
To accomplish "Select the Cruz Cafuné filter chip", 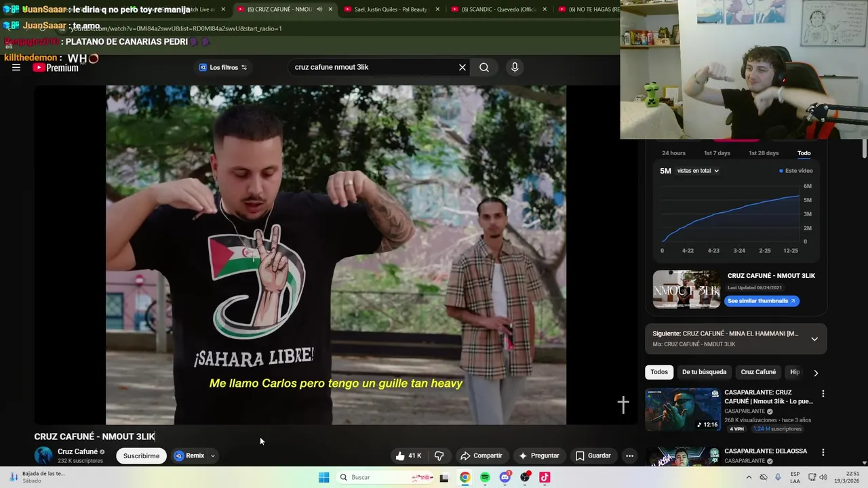I will click(x=758, y=372).
